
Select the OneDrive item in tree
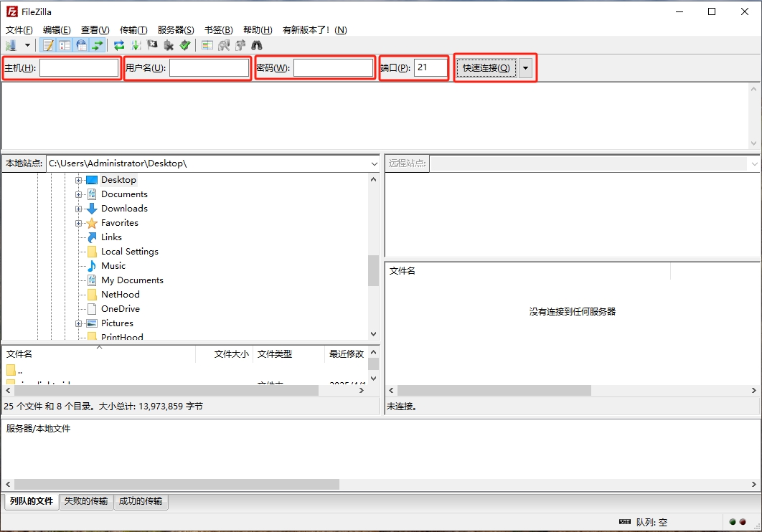(x=121, y=309)
